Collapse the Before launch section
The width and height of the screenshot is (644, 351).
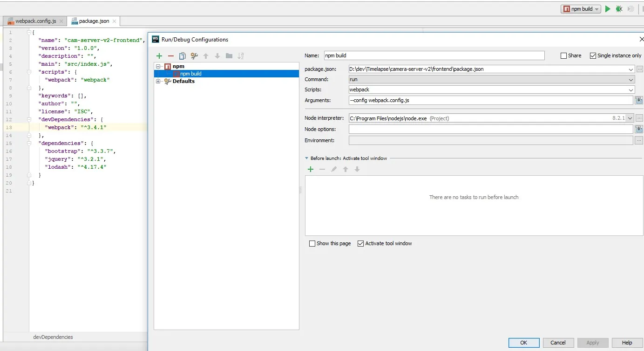[307, 158]
